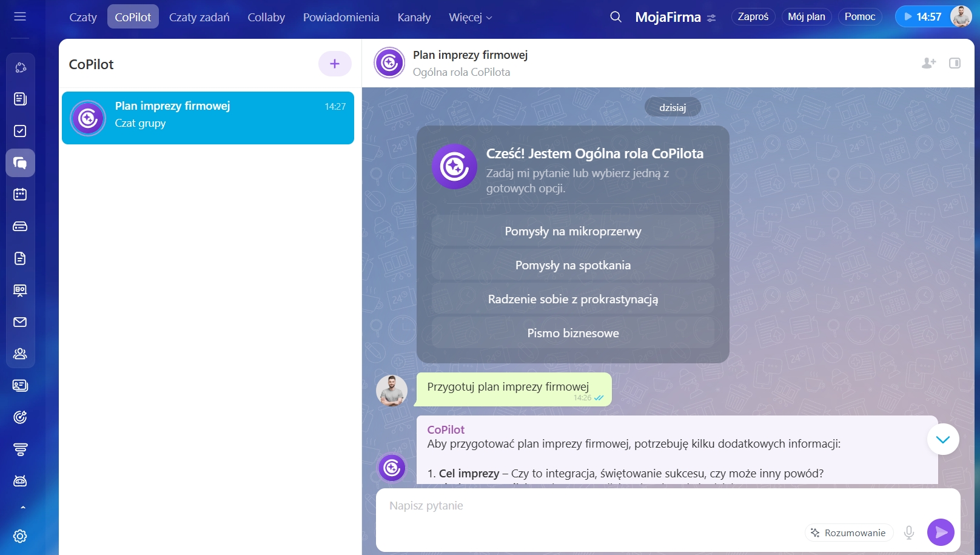Click the add participant icon
Viewport: 980px width, 555px height.
pyautogui.click(x=928, y=63)
